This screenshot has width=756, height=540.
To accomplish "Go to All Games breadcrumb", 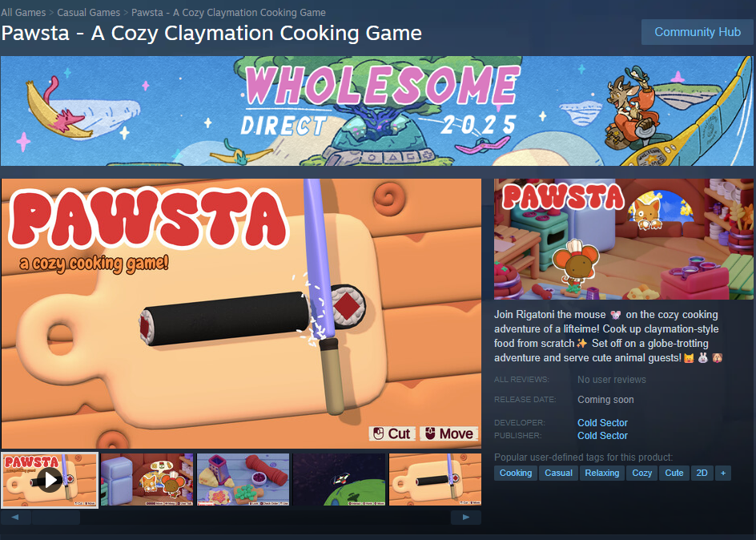I will (23, 13).
